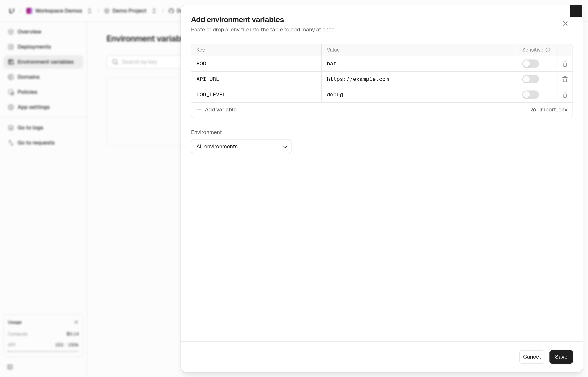
Task: Click the Environment label
Action: pos(206,132)
